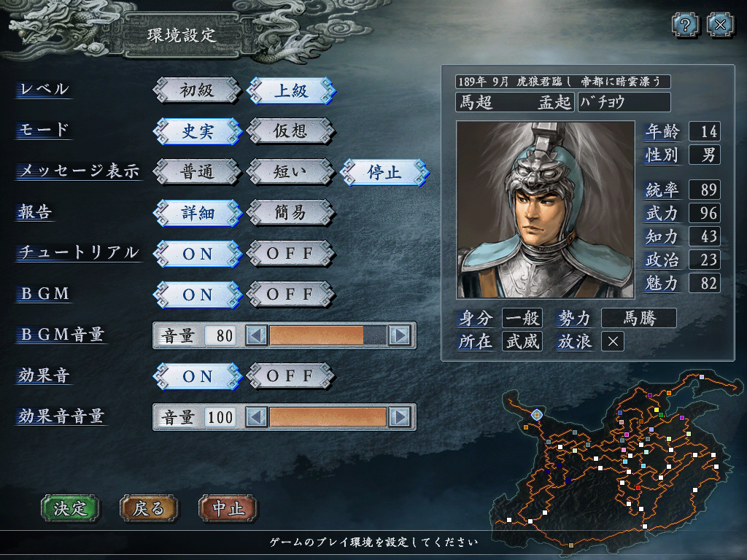Screen dimensions: 747x560
Task: Cancel with the 中止 button
Action: click(x=228, y=508)
